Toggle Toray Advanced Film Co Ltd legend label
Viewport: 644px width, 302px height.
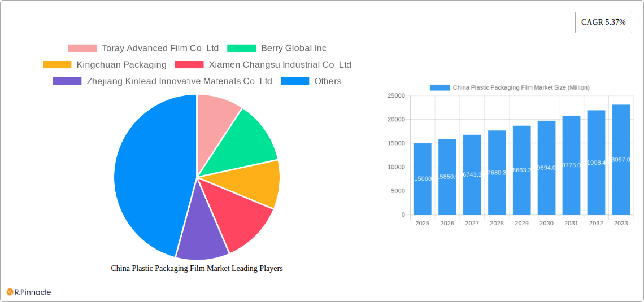pos(160,49)
